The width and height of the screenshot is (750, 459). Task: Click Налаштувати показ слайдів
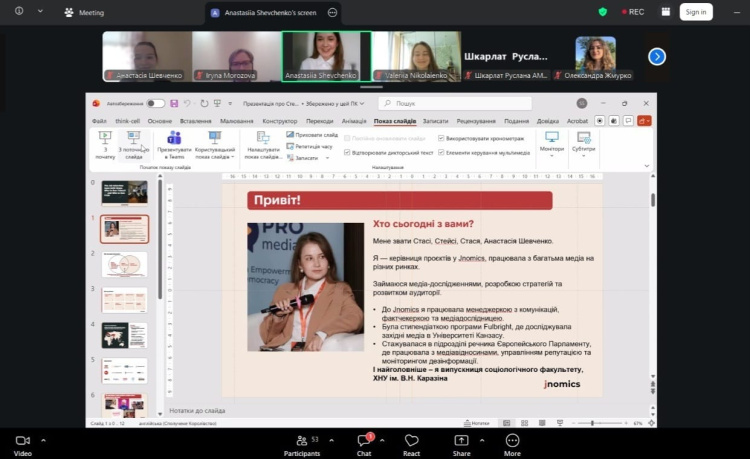click(x=263, y=145)
